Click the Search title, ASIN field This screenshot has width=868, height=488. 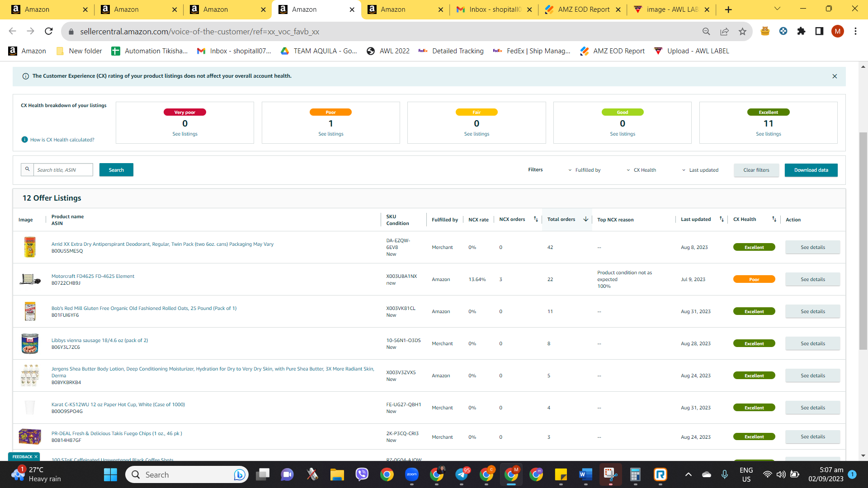click(x=63, y=170)
